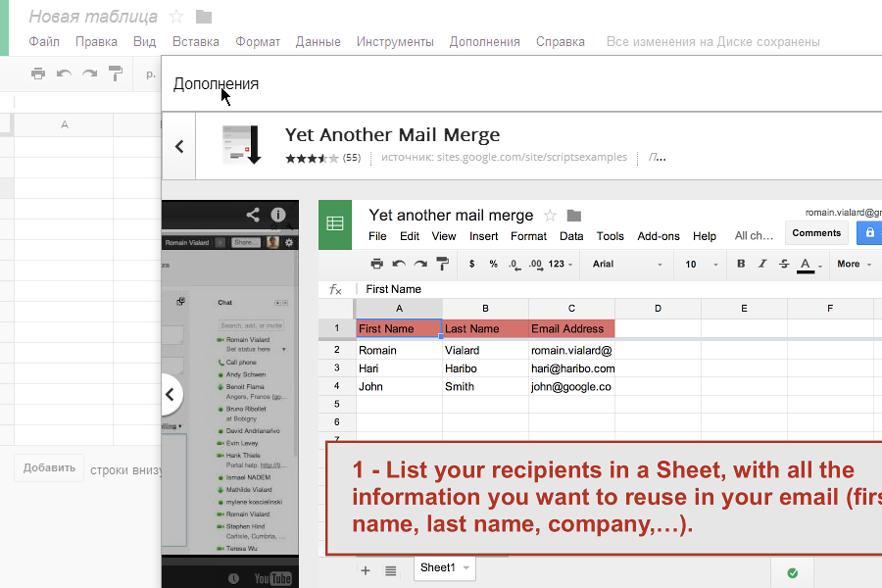Open the font size 10 dropdown
Image resolution: width=882 pixels, height=588 pixels.
point(702,264)
